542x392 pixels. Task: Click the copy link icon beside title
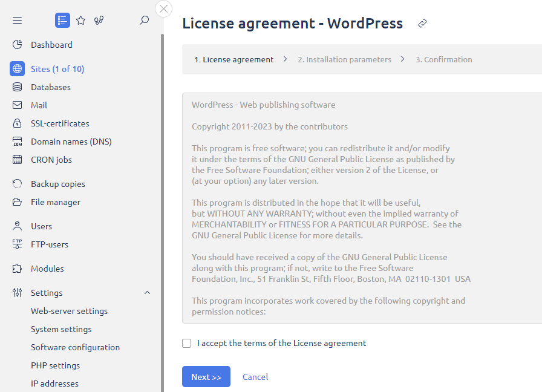(423, 24)
